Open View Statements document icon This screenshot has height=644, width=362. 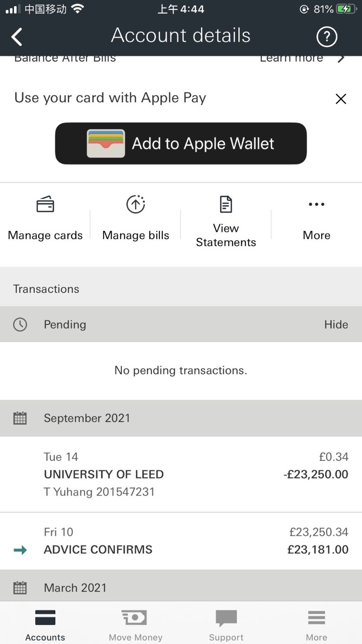(226, 204)
